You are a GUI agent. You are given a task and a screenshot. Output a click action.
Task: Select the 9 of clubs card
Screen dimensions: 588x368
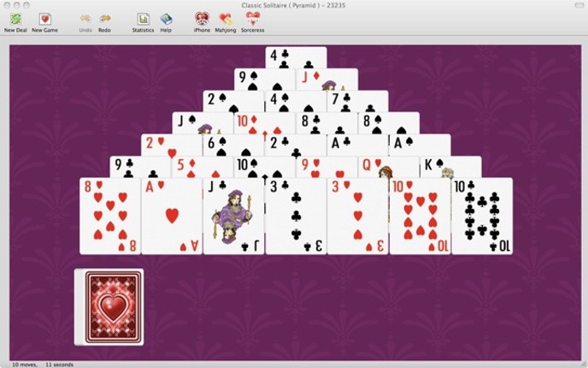[140, 167]
